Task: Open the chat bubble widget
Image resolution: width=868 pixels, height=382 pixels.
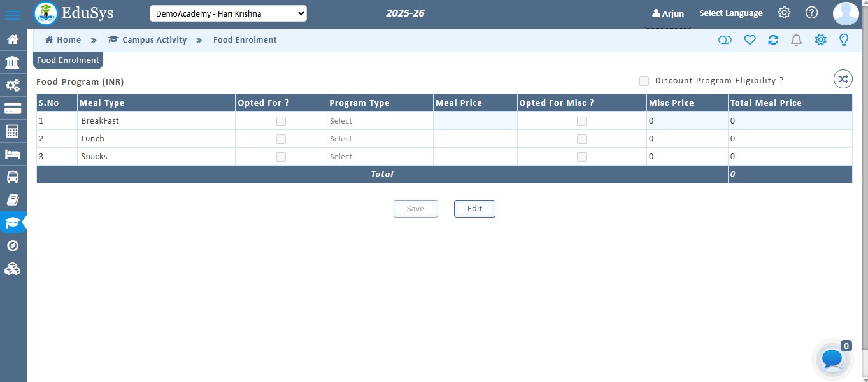Action: pos(832,360)
